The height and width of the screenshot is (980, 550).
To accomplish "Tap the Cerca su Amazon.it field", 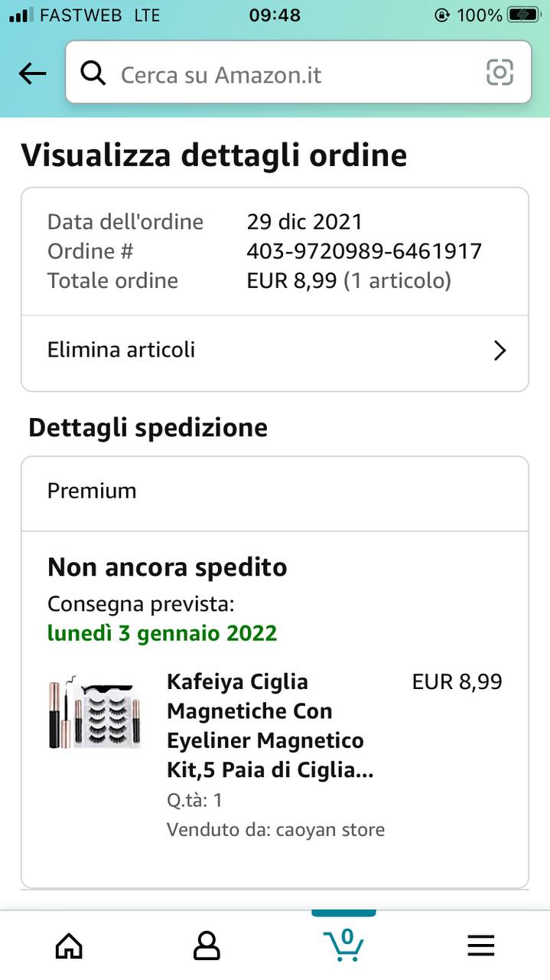I will tap(291, 74).
